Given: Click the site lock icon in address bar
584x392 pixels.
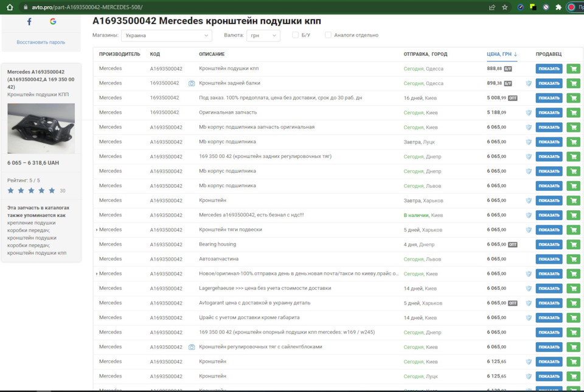Looking at the screenshot, I should 26,7.
